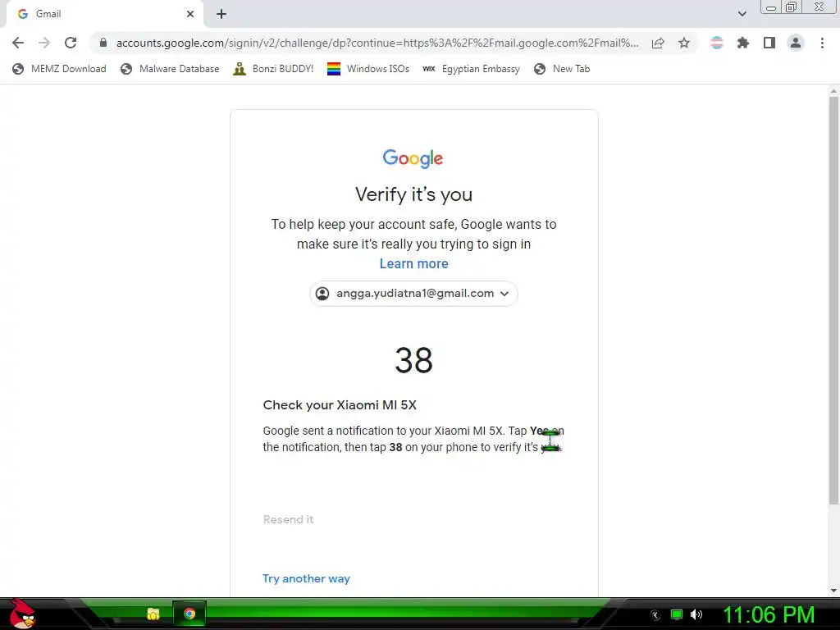
Task: Reload the current page
Action: click(x=71, y=43)
